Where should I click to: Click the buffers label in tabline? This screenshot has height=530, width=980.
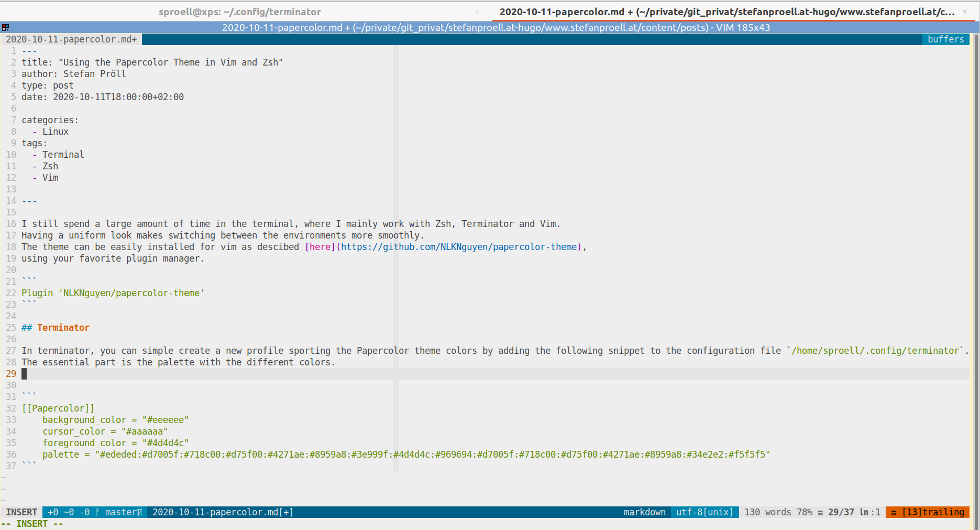[x=946, y=39]
